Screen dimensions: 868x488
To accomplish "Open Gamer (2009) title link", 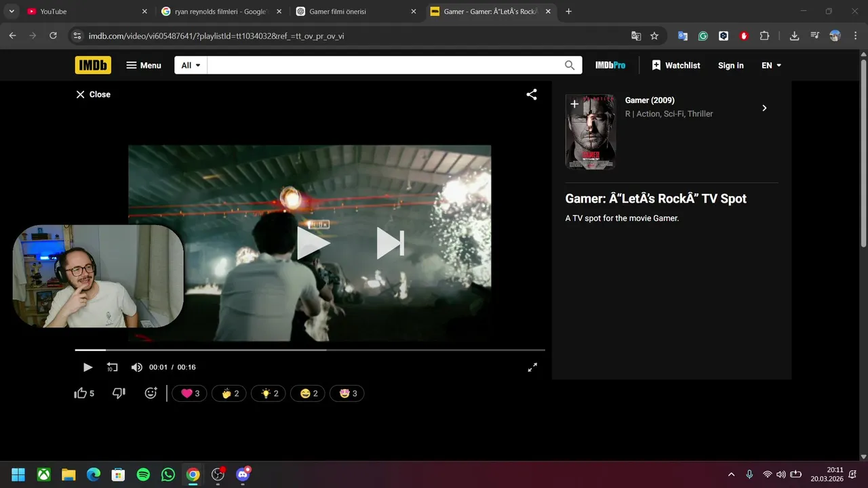I will pyautogui.click(x=650, y=100).
